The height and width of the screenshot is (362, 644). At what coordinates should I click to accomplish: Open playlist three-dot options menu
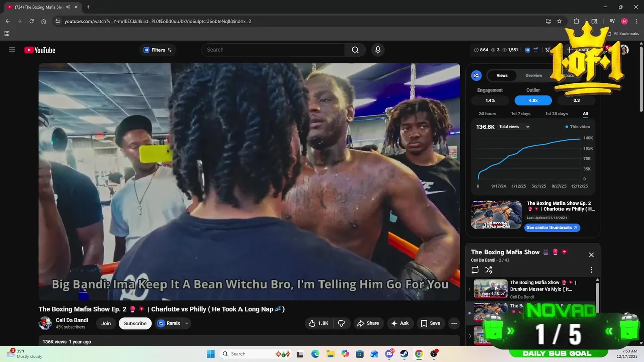click(x=591, y=270)
